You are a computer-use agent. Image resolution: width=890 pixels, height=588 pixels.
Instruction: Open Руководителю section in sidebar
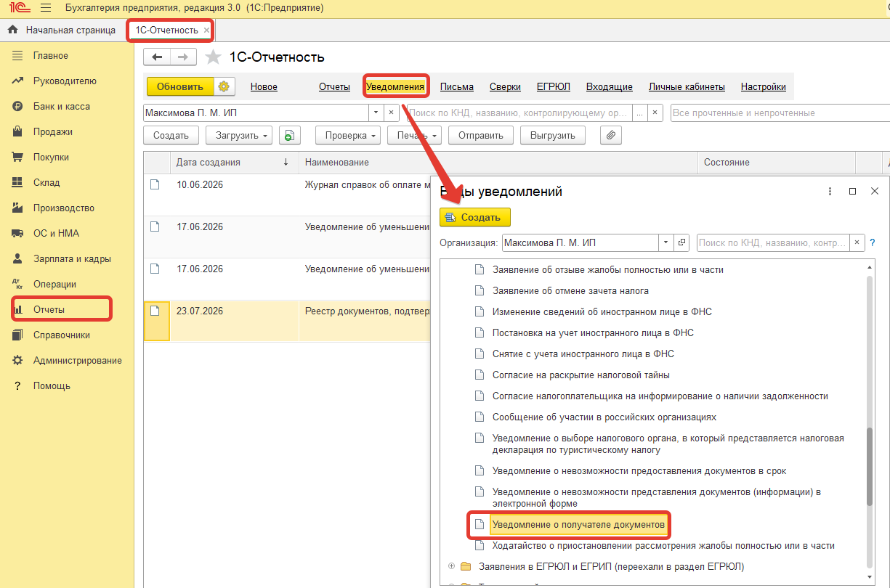(67, 81)
